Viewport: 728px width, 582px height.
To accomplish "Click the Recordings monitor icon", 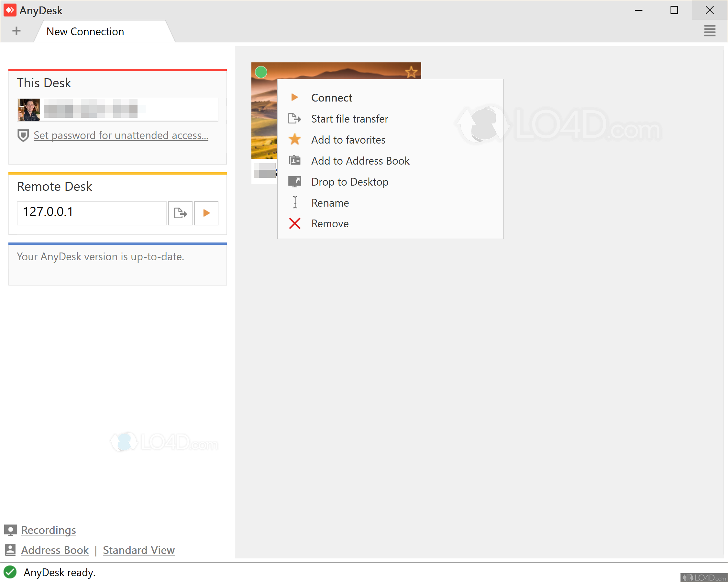I will click(x=10, y=530).
